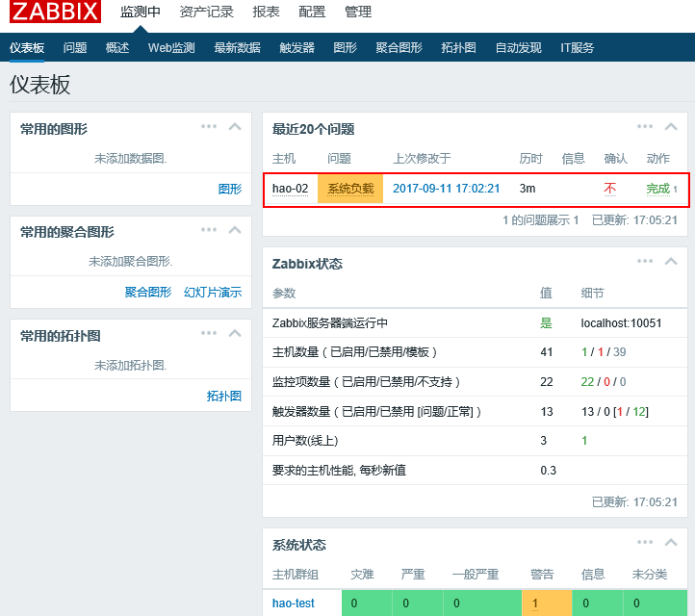Open the IT服务 submenu tab
This screenshot has height=616, width=695.
click(578, 47)
